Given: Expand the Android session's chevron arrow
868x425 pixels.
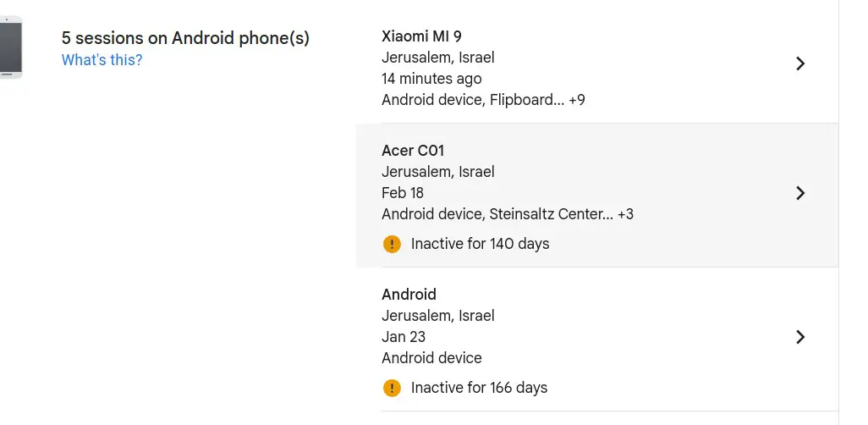Looking at the screenshot, I should pyautogui.click(x=800, y=337).
